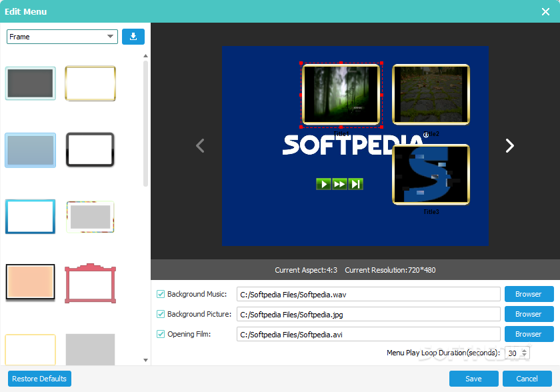Browse for an Opening Film file
The height and width of the screenshot is (392, 560).
coord(529,334)
